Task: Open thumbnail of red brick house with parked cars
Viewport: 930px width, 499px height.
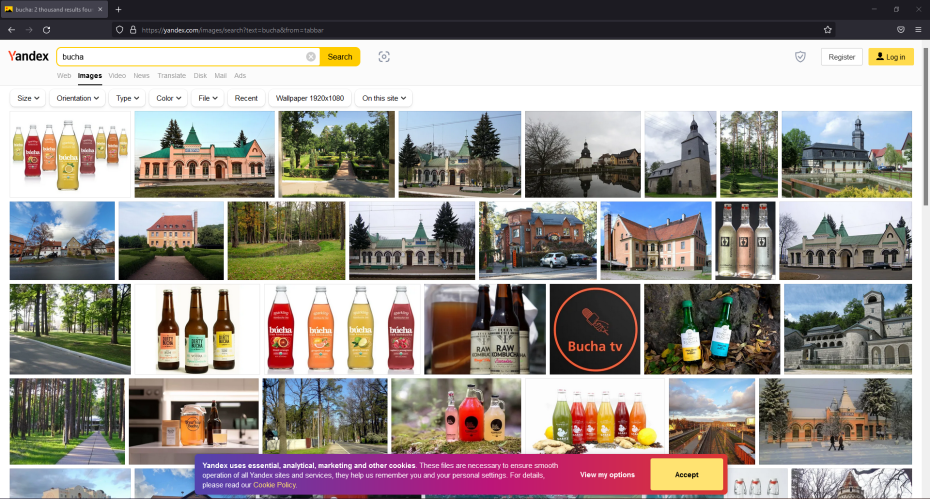Action: (x=537, y=240)
